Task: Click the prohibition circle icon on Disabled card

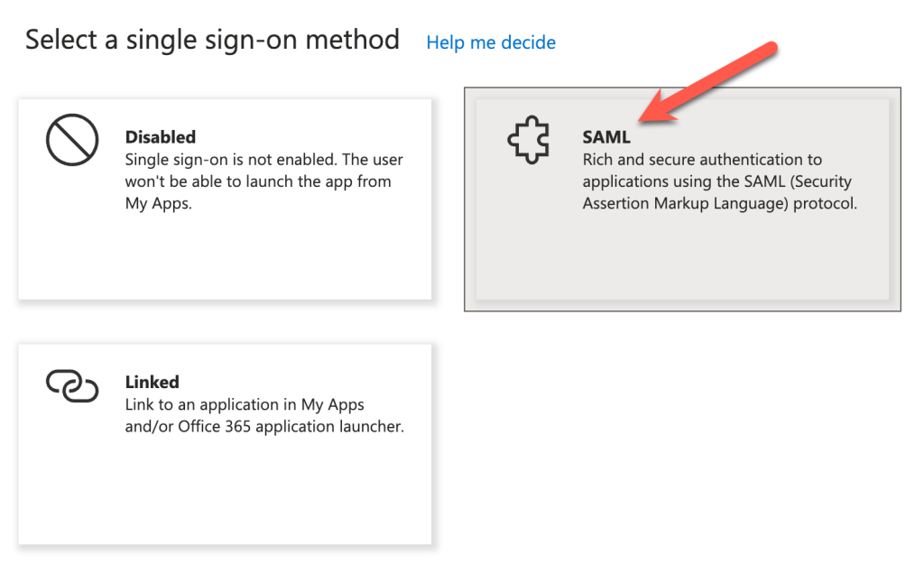Action: [71, 140]
